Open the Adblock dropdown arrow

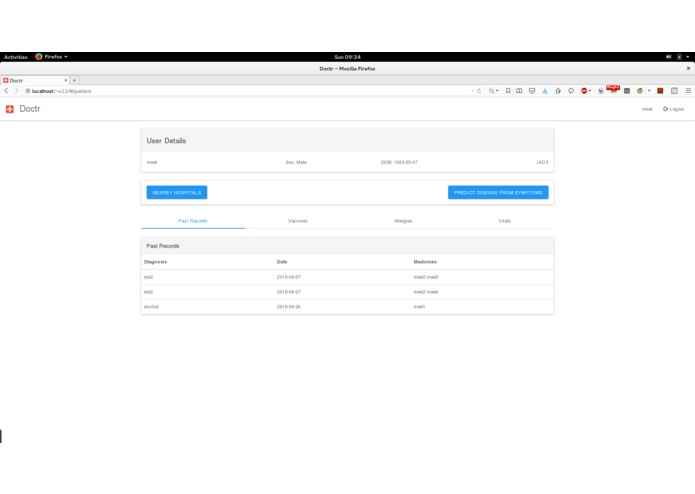click(590, 91)
